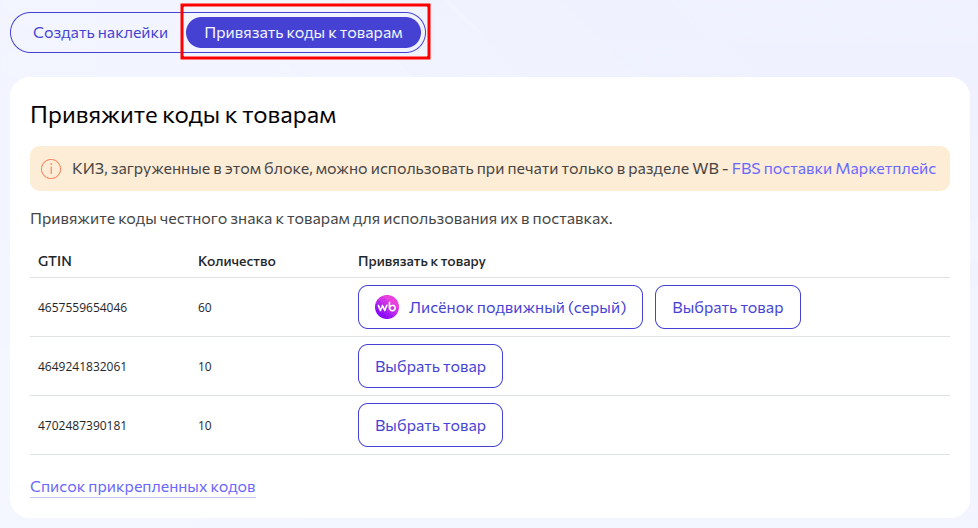Open the "Привязать коды к товарам" tab

coord(303,32)
